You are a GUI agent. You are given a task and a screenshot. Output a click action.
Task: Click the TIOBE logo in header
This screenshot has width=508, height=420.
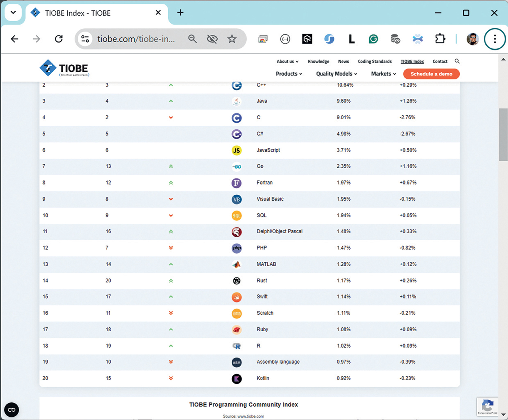coord(64,68)
